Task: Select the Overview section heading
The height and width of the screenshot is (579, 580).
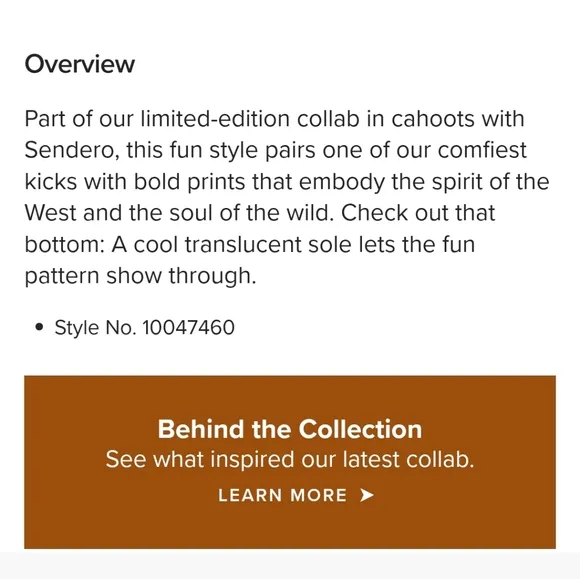Action: (80, 64)
